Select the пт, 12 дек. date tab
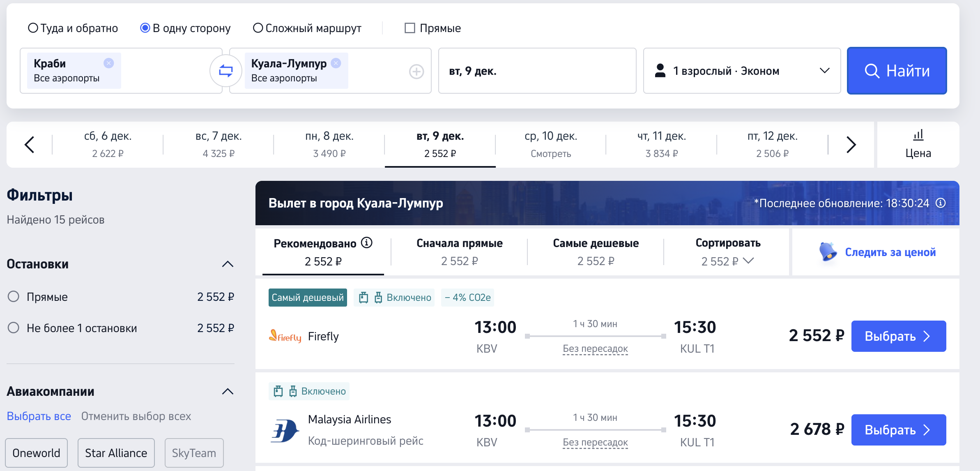980x471 pixels. tap(772, 144)
